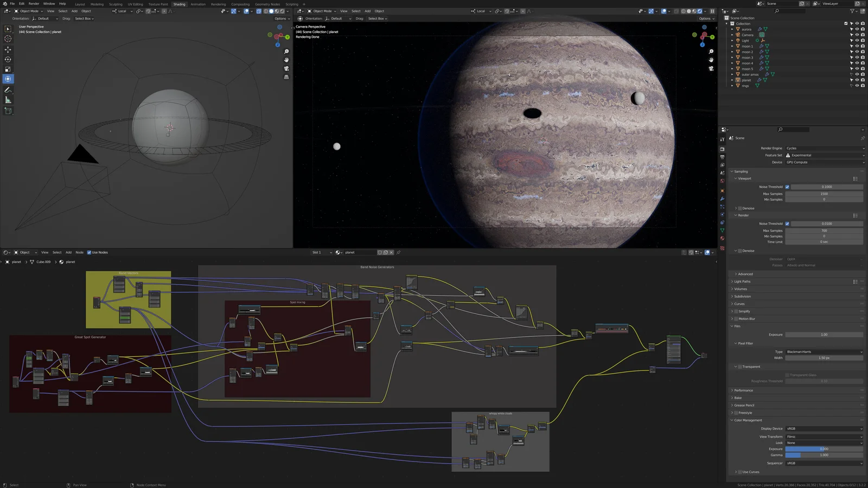Toggle camera view in the render viewport
The width and height of the screenshot is (868, 488).
click(x=711, y=68)
